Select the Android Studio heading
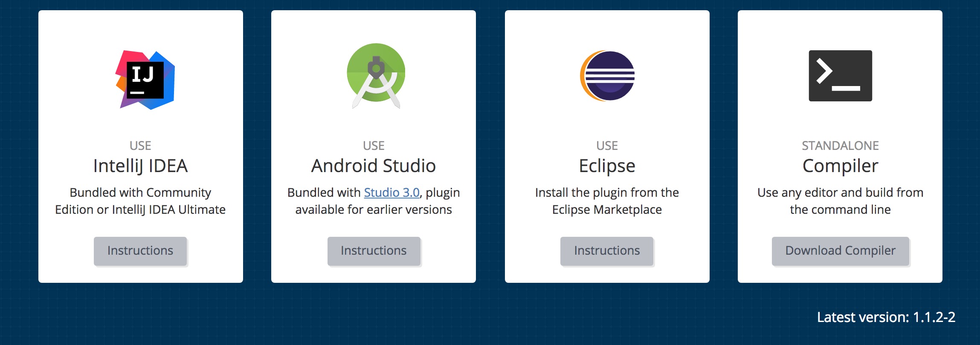Image resolution: width=980 pixels, height=345 pixels. pos(374,166)
